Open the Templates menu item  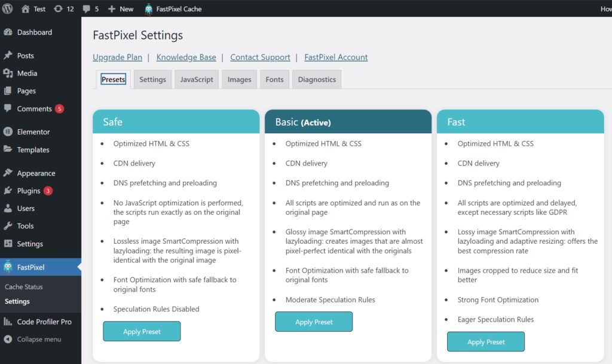click(x=41, y=149)
